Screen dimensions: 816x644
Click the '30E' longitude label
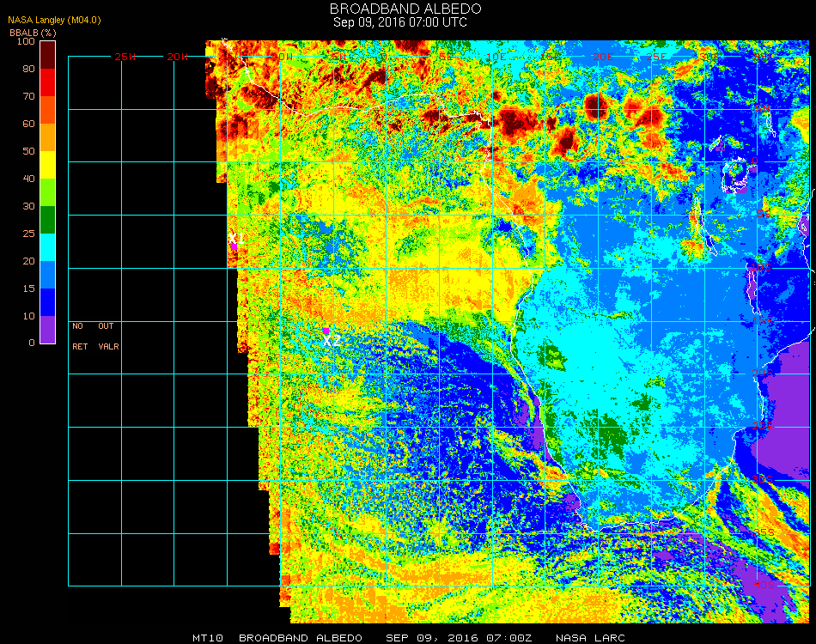click(x=709, y=57)
